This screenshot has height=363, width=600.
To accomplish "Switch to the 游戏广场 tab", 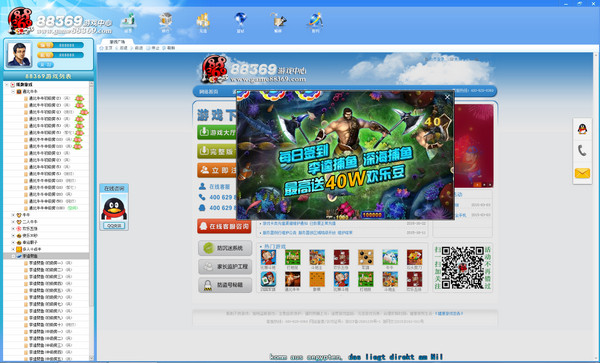I will (x=117, y=41).
